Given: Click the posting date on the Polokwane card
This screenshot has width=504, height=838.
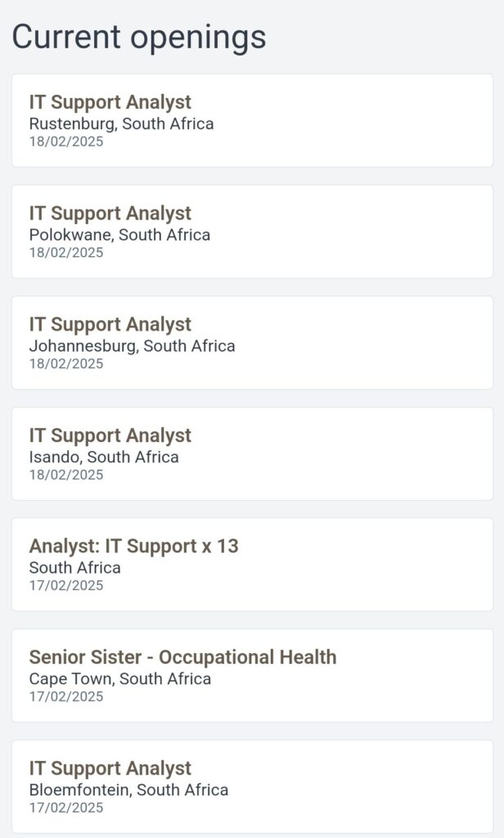Looking at the screenshot, I should 66,253.
